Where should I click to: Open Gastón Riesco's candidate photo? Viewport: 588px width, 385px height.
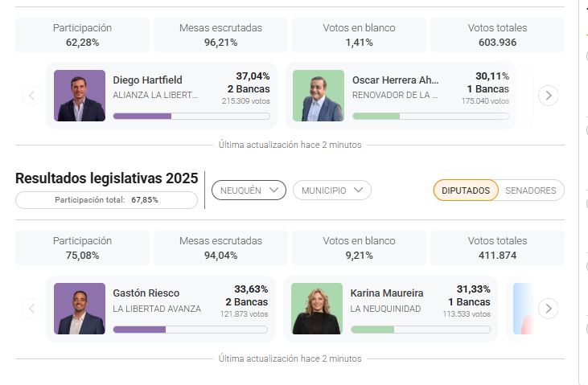80,309
